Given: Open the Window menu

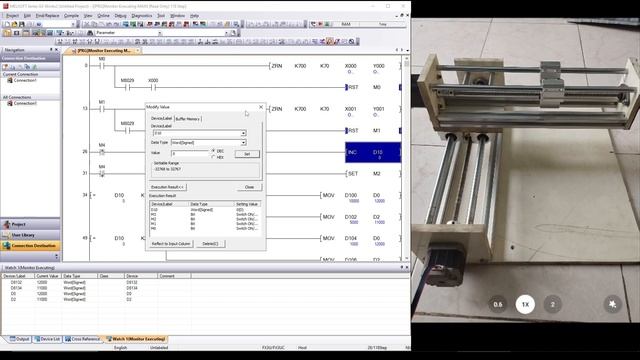Looking at the screenshot, I should pos(178,16).
